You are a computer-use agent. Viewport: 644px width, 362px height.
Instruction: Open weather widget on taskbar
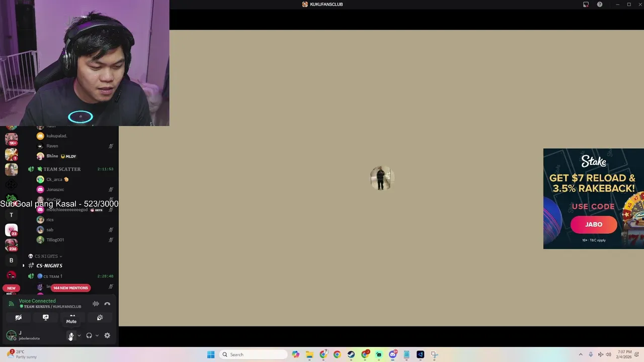point(22,354)
